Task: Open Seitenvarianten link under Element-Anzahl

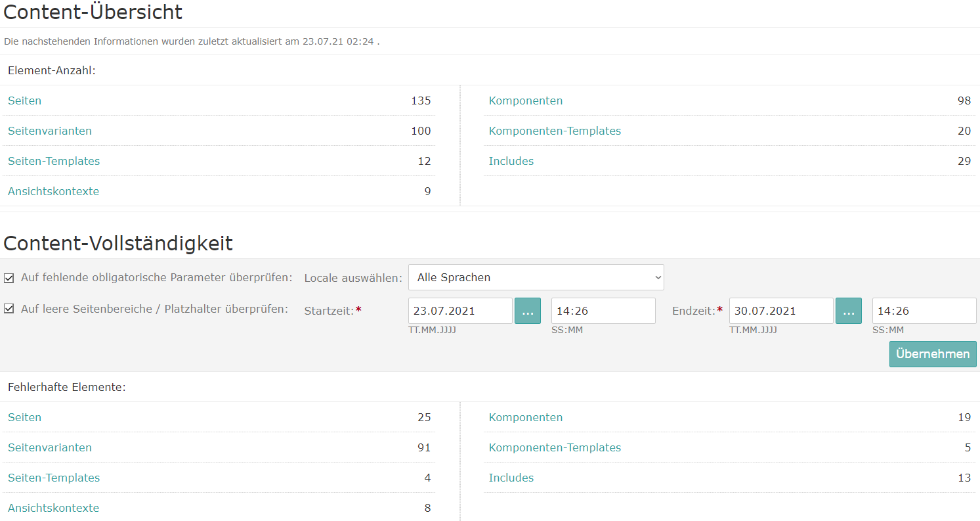Action: click(50, 131)
